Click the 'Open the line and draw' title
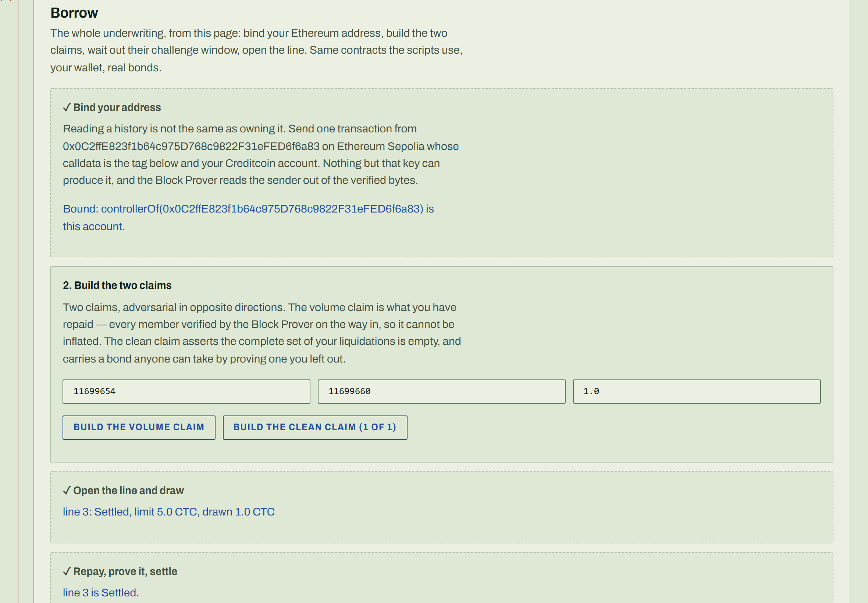 coord(128,491)
